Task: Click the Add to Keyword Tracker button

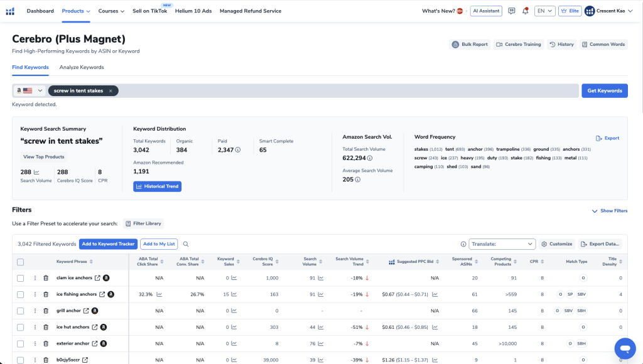Action: [x=108, y=244]
